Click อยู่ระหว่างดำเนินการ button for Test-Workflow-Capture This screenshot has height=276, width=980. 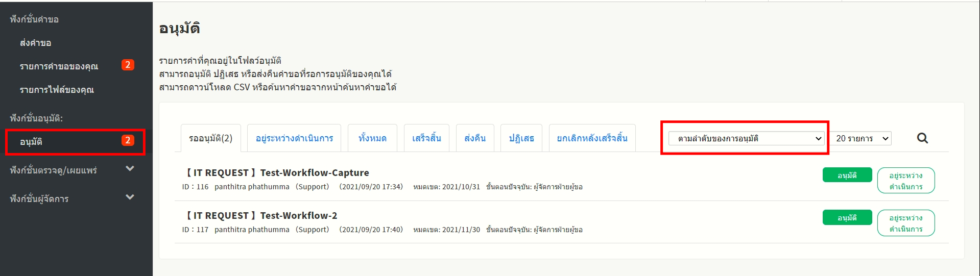(905, 181)
